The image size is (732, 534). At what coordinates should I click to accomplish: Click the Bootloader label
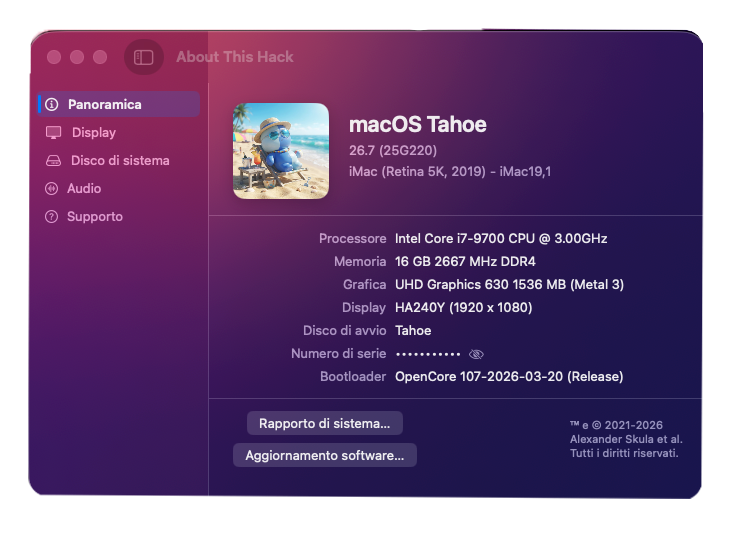[353, 376]
